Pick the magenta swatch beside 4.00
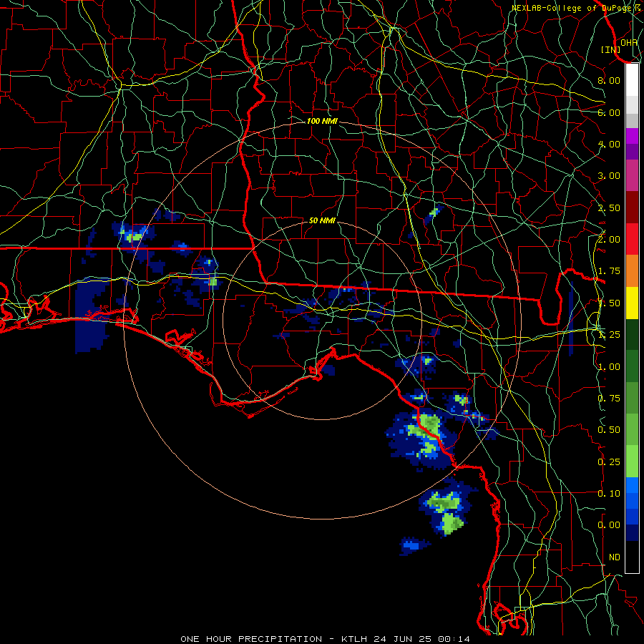The height and width of the screenshot is (644, 644). coord(632,136)
